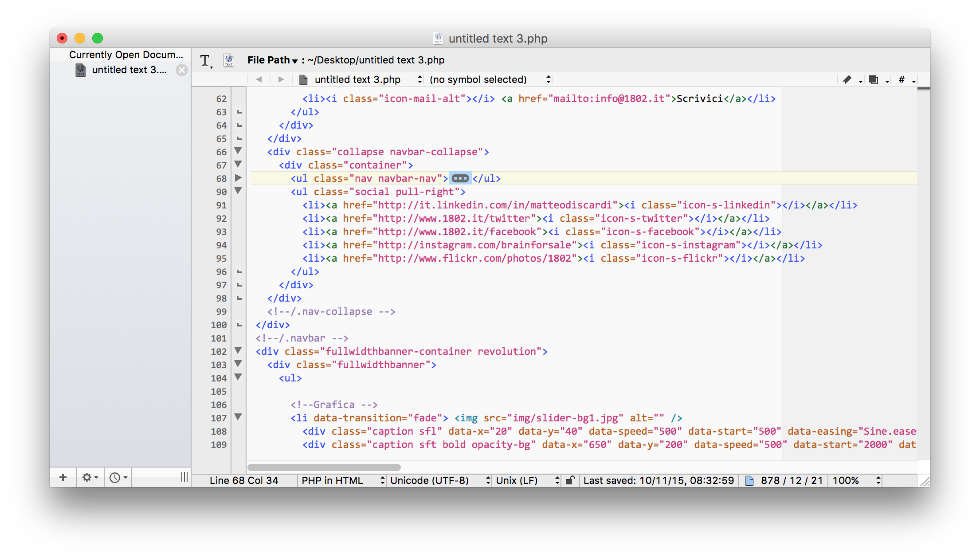Collapse fold triangle at line 102
The height and width of the screenshot is (558, 980).
pos(238,351)
